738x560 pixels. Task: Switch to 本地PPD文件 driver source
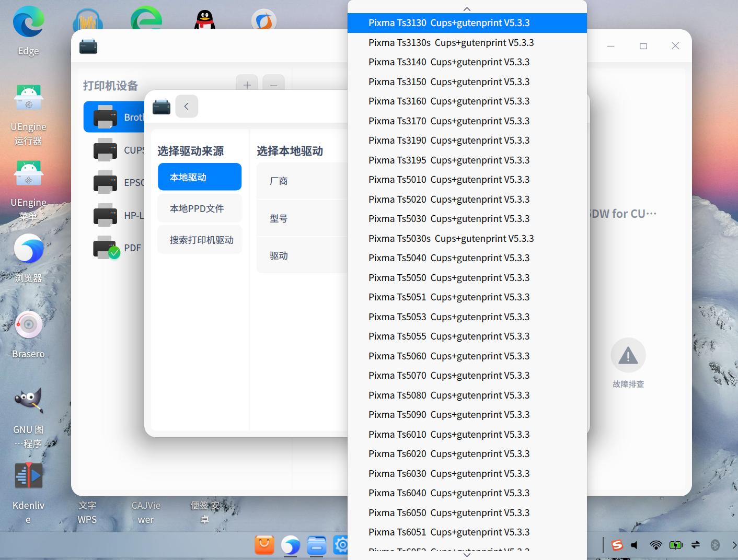199,208
